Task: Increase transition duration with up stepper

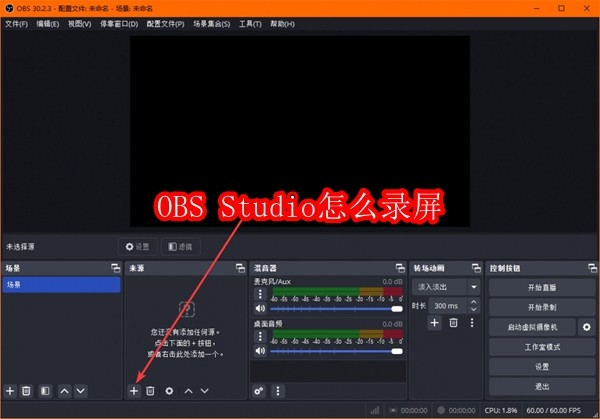Action: (474, 302)
